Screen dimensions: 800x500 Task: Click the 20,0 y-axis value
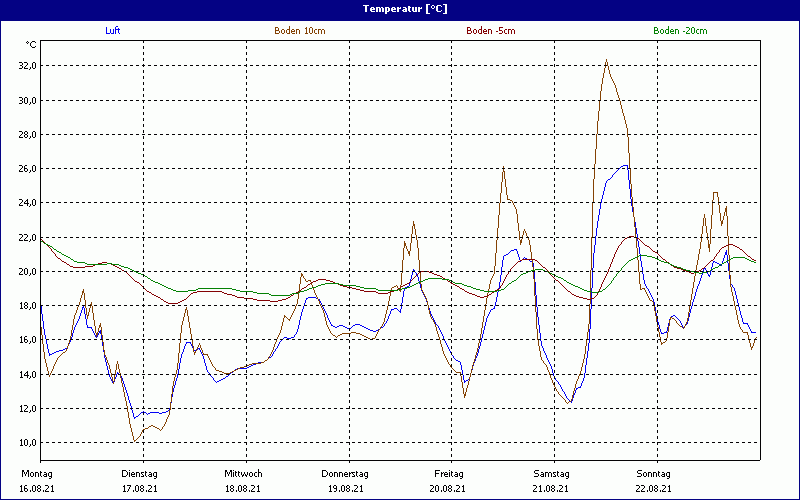(28, 271)
